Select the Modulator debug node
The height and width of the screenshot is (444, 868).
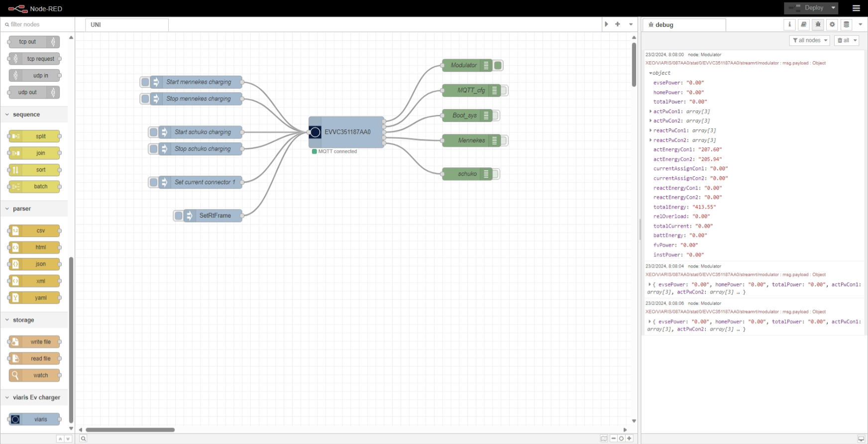pos(467,65)
